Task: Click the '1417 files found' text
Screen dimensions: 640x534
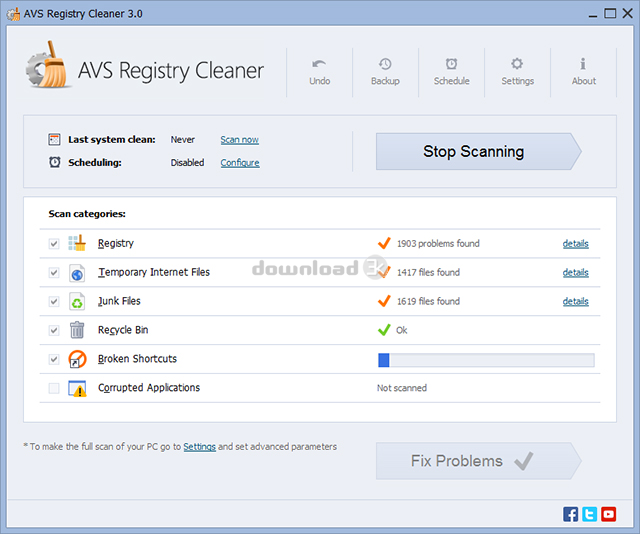Action: [428, 272]
